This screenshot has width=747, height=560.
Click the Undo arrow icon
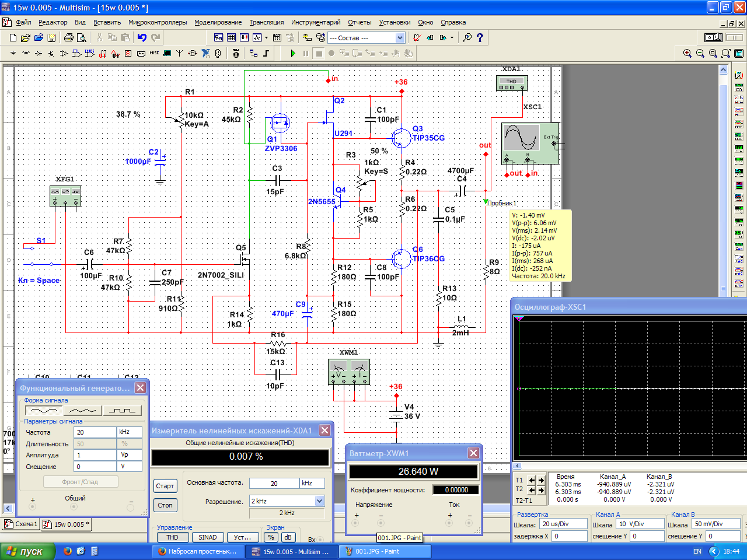142,37
